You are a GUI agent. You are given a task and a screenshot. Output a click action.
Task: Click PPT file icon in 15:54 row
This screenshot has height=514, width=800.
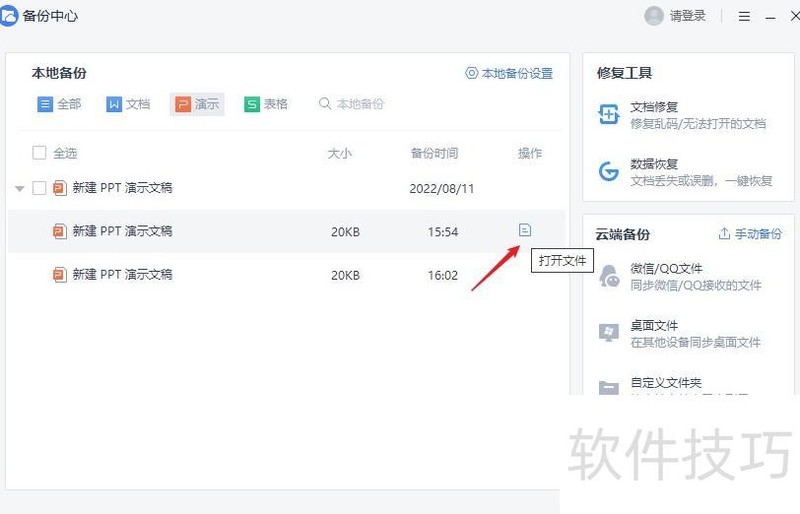(x=60, y=231)
